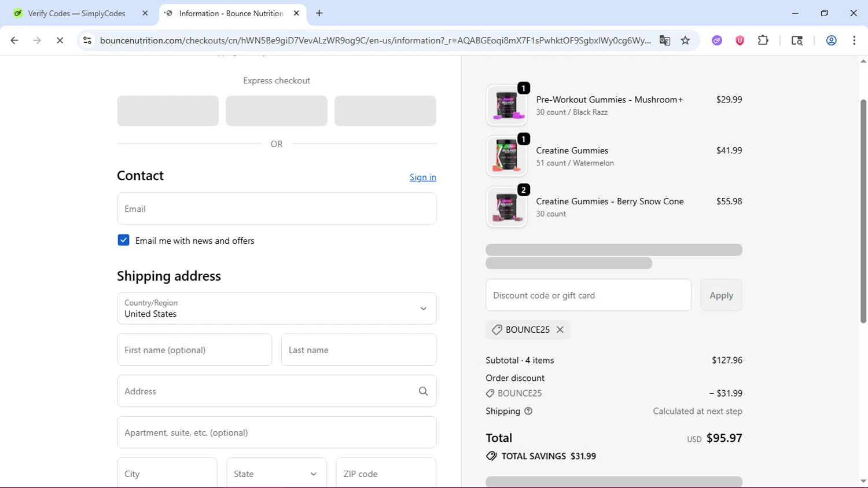The image size is (868, 488).
Task: Open the Chrome three-dot menu
Action: click(854, 41)
